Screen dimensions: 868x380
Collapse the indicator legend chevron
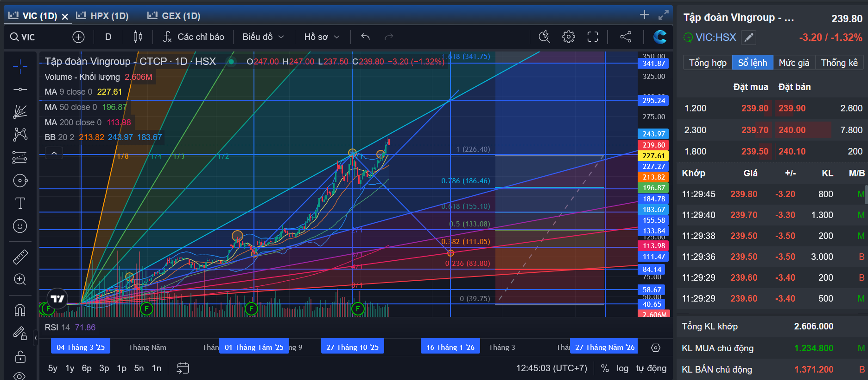click(x=54, y=153)
